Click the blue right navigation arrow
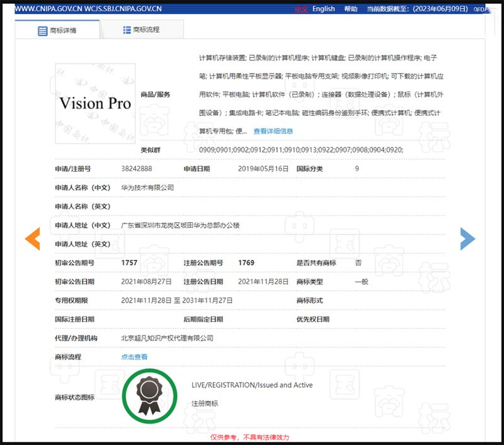 click(468, 239)
